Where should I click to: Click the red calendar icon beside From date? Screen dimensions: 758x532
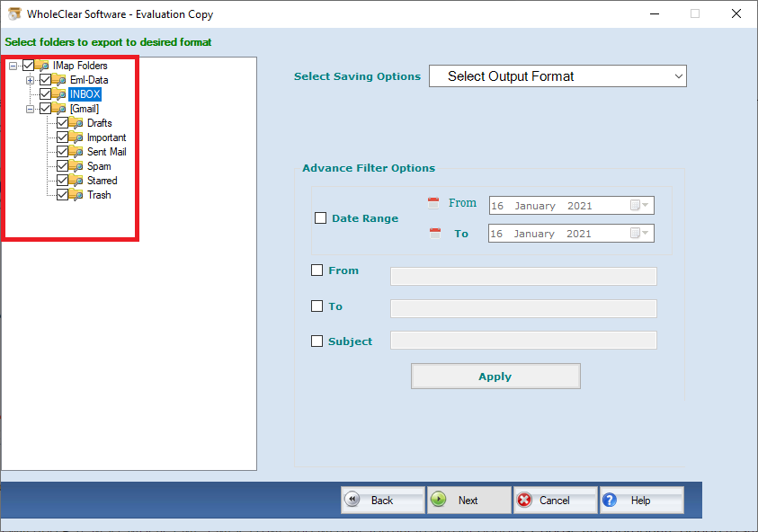[433, 203]
